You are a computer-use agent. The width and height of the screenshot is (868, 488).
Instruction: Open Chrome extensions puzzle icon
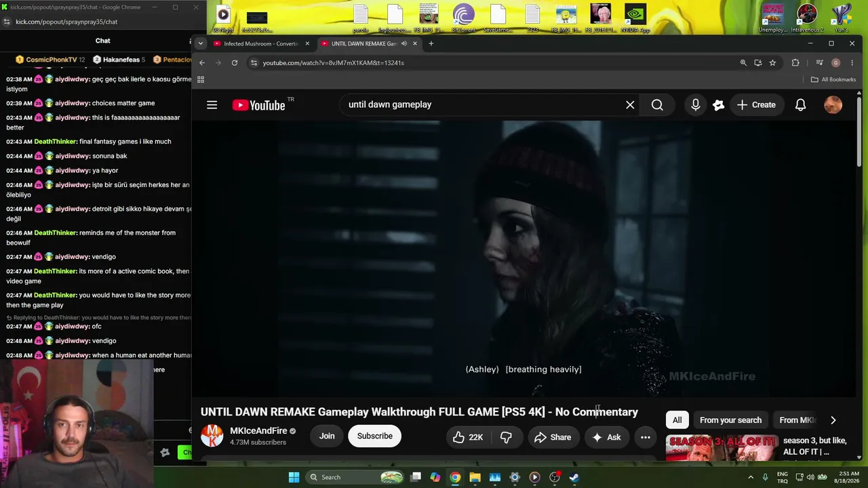795,63
